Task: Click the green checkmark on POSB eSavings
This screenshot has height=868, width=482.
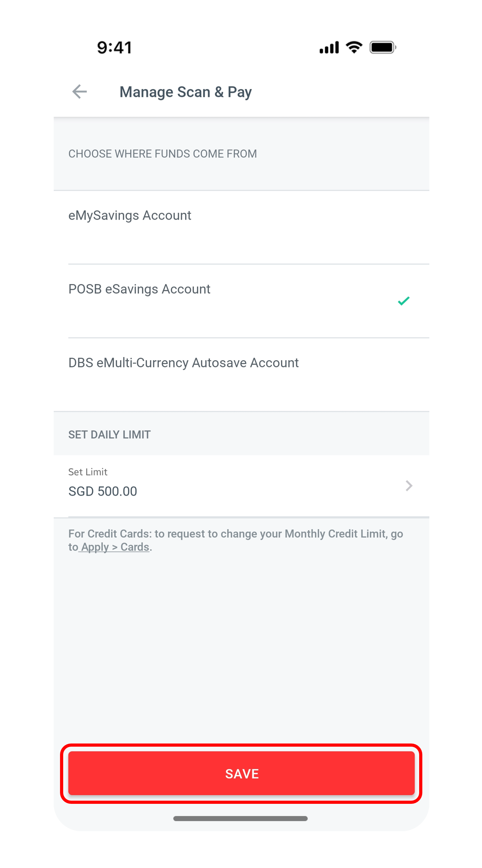Action: coord(403,301)
